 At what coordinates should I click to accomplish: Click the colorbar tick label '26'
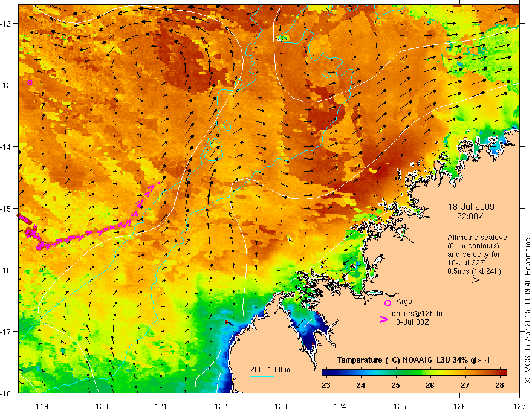pyautogui.click(x=430, y=385)
